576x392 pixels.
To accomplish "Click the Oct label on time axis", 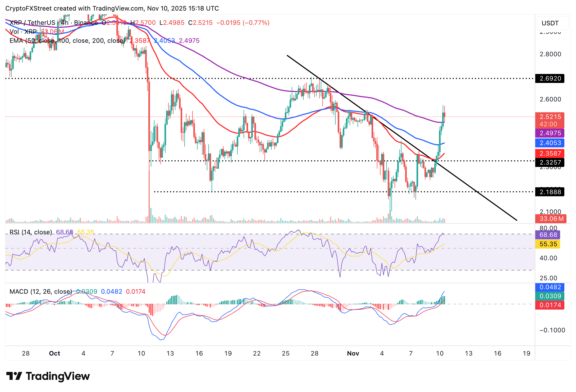I will click(x=54, y=353).
